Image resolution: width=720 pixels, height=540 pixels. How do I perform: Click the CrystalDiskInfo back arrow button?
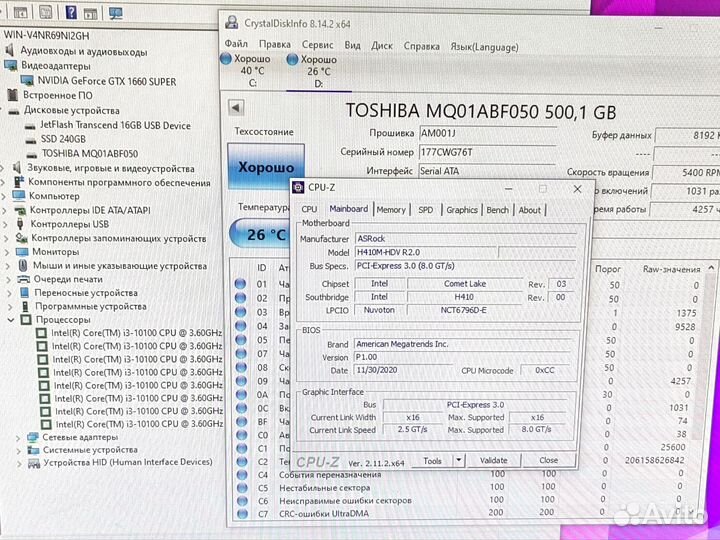click(236, 108)
